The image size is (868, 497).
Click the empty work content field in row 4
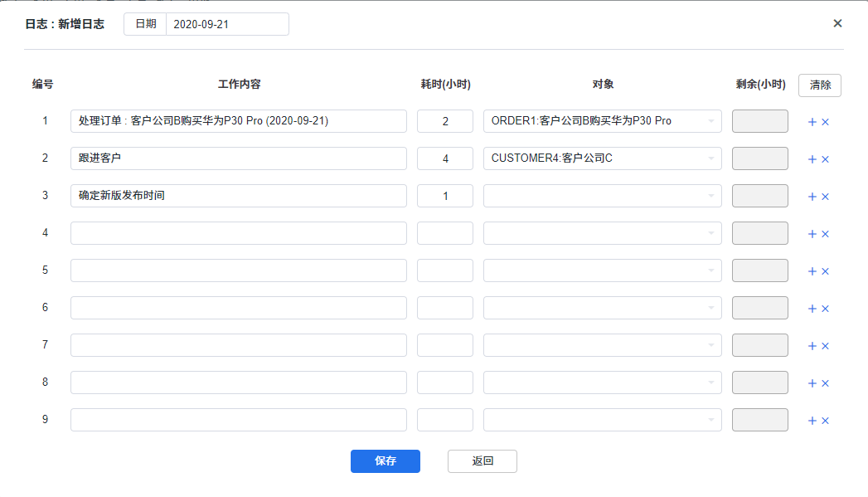pos(238,233)
